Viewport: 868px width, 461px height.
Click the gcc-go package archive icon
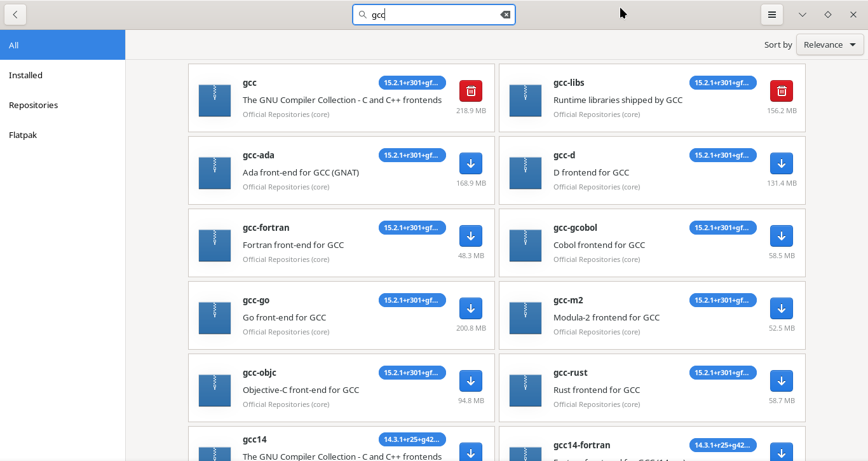click(215, 318)
